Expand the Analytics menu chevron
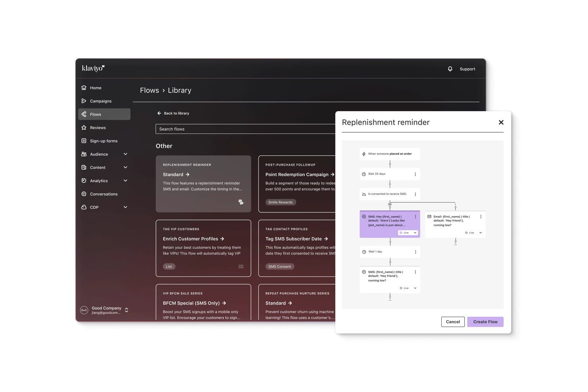This screenshot has height=392, width=588. (126, 181)
